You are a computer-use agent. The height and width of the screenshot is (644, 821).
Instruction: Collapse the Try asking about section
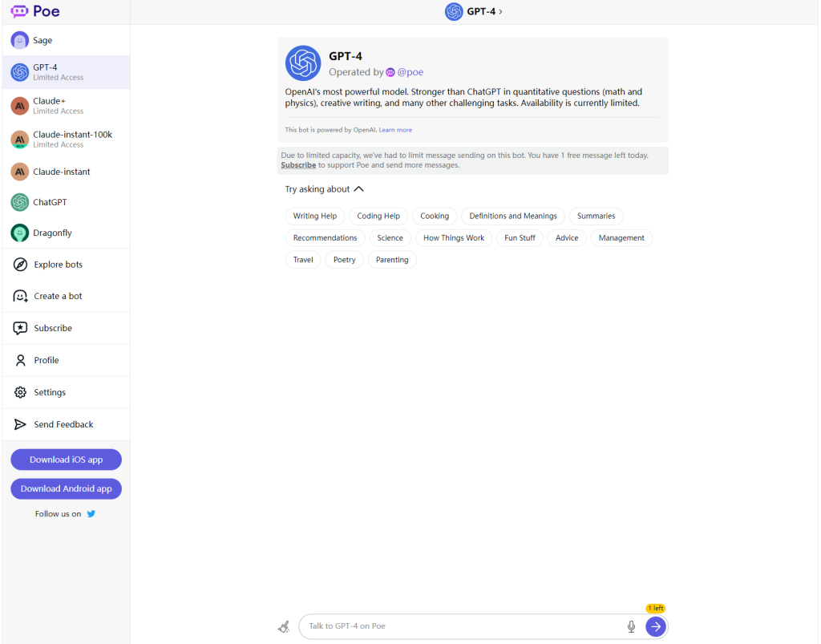tap(324, 189)
